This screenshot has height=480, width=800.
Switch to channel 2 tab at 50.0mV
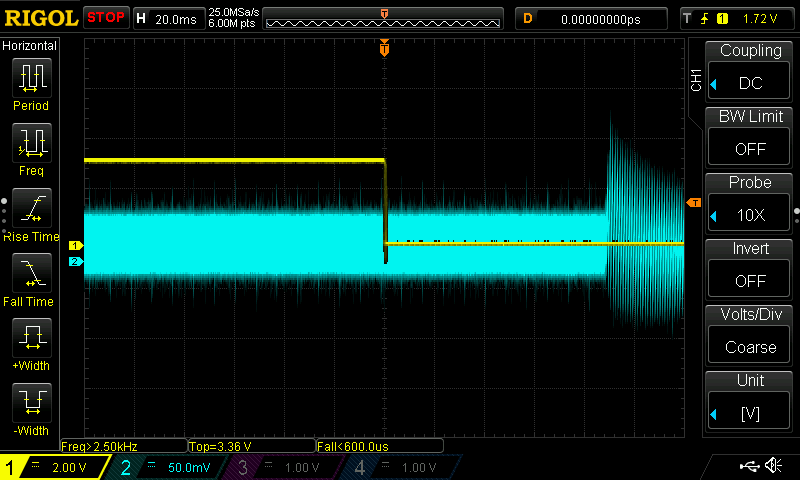[170, 467]
